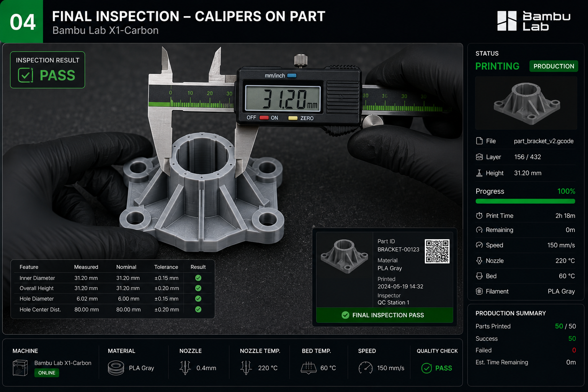Viewport: 588px width, 392px height.
Task: Click the Height value 31.20 mm in status panel
Action: [x=528, y=173]
